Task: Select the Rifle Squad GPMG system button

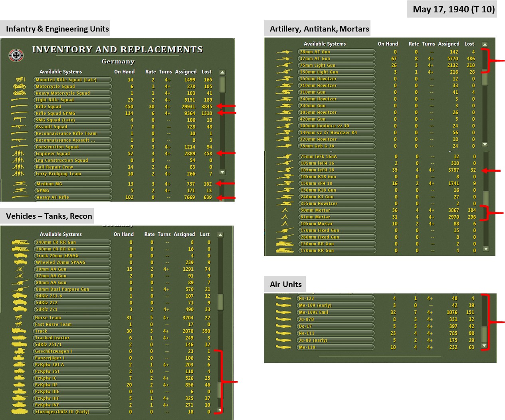Action: pyautogui.click(x=72, y=113)
